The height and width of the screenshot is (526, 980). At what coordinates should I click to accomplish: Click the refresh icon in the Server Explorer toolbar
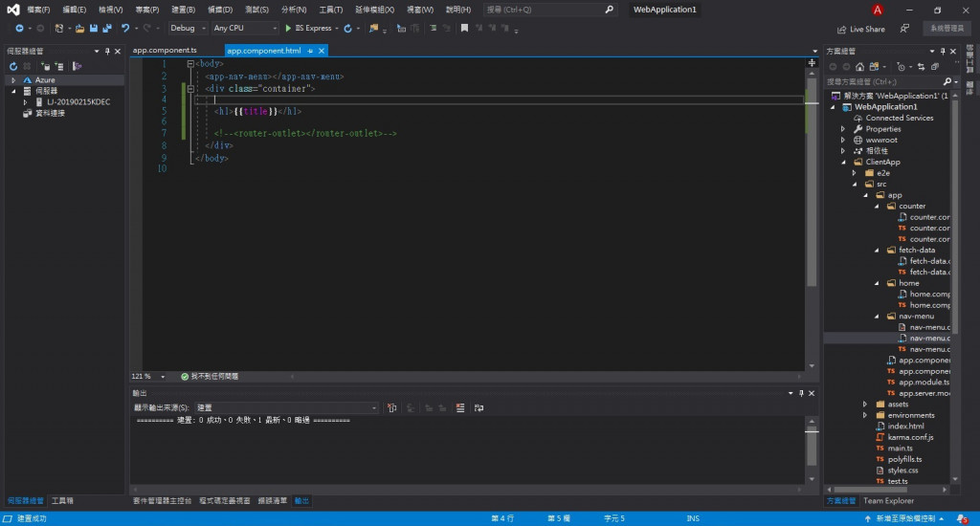pos(13,66)
